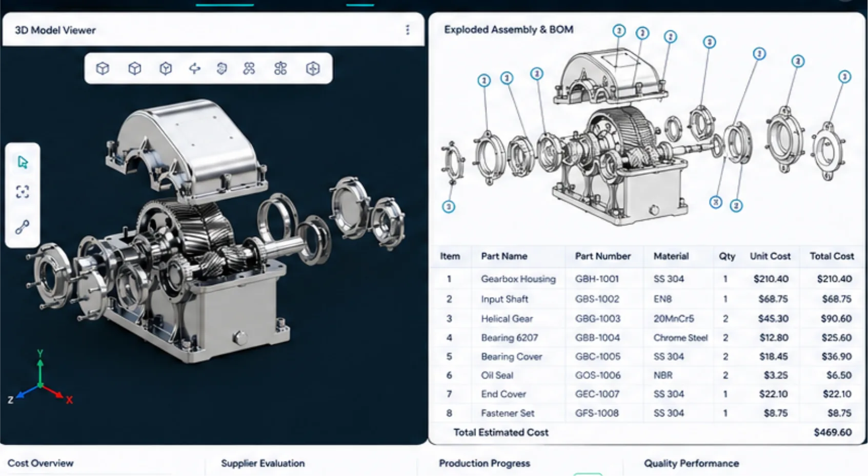868x476 pixels.
Task: Select the cursor pointer tool in left sidebar
Action: pyautogui.click(x=23, y=162)
